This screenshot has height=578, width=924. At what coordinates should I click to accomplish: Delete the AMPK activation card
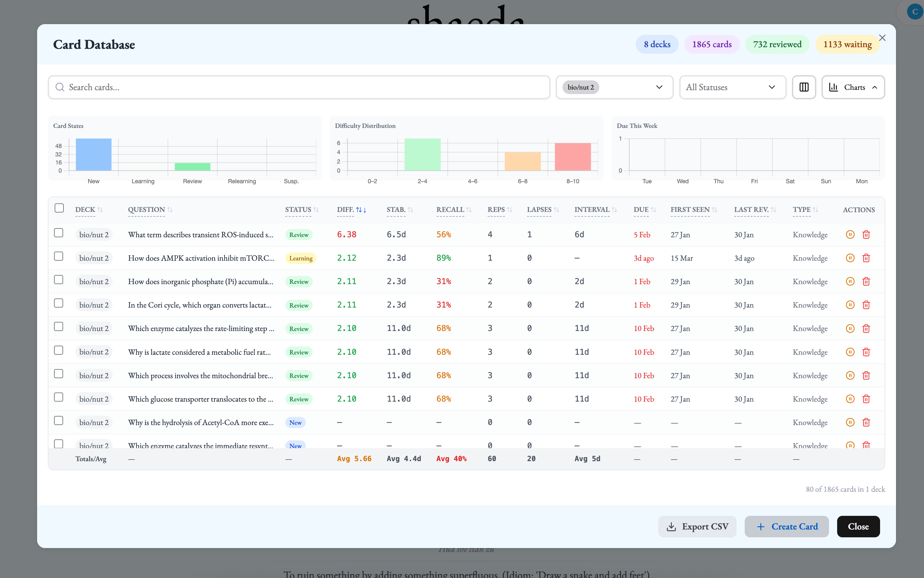[x=866, y=258]
